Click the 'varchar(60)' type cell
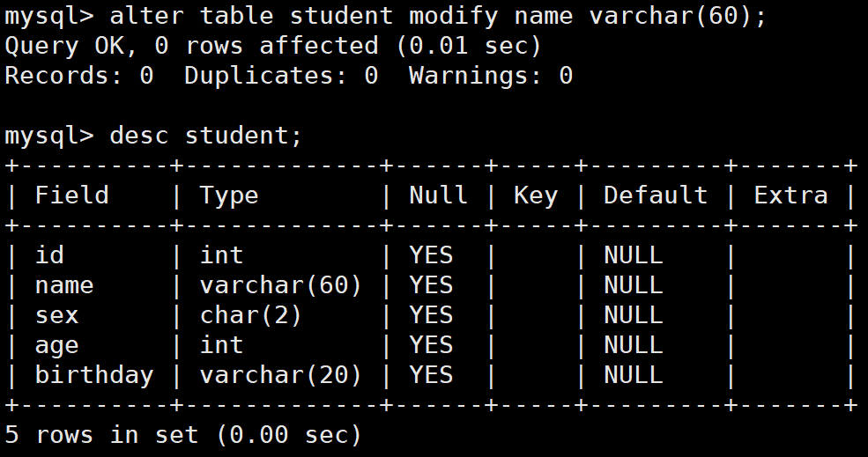Image resolution: width=868 pixels, height=457 pixels. (280, 285)
